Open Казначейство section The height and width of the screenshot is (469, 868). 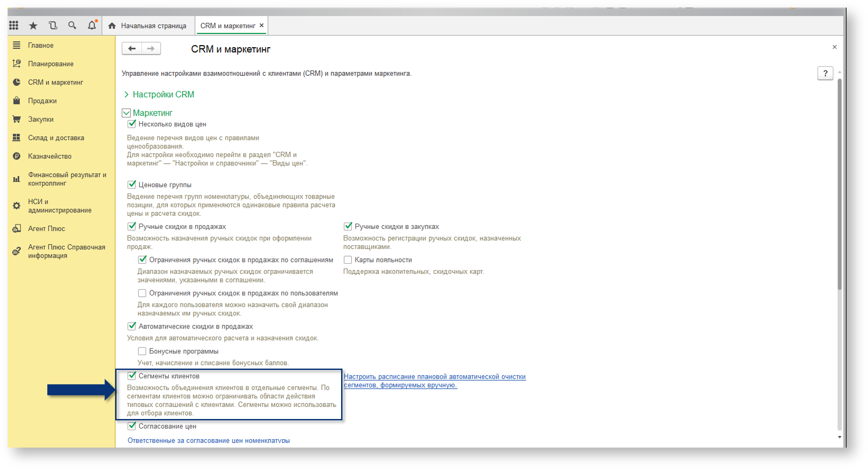pyautogui.click(x=50, y=156)
